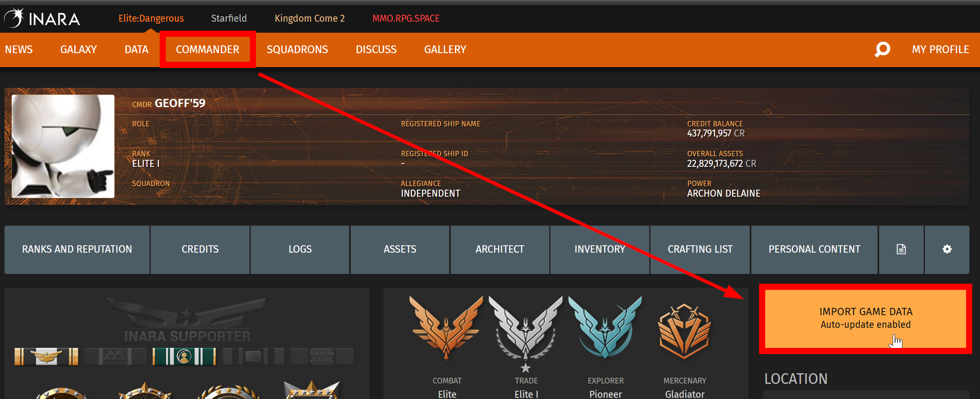Open the MMO.RPG.SPACE link

[406, 18]
